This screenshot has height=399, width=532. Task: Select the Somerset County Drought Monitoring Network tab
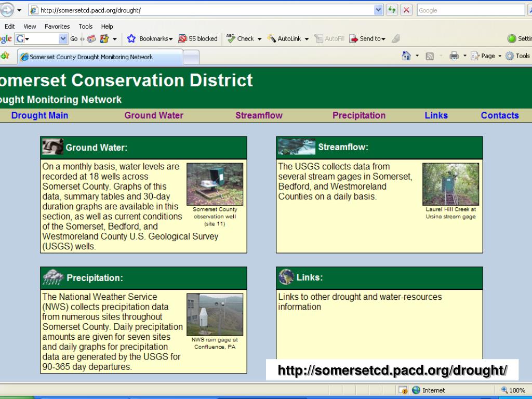click(100, 57)
